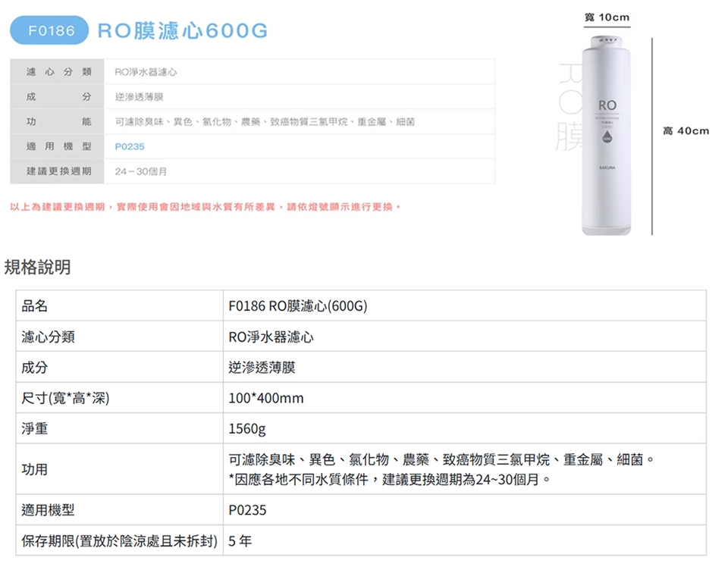The width and height of the screenshot is (728, 570).
Task: Click the water drop icon on the cartridge
Action: point(607,136)
